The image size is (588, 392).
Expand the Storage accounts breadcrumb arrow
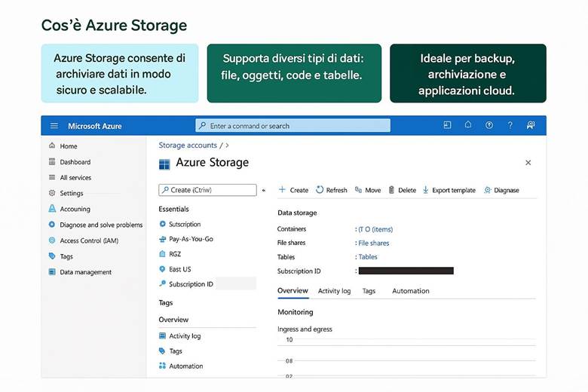[x=227, y=145]
